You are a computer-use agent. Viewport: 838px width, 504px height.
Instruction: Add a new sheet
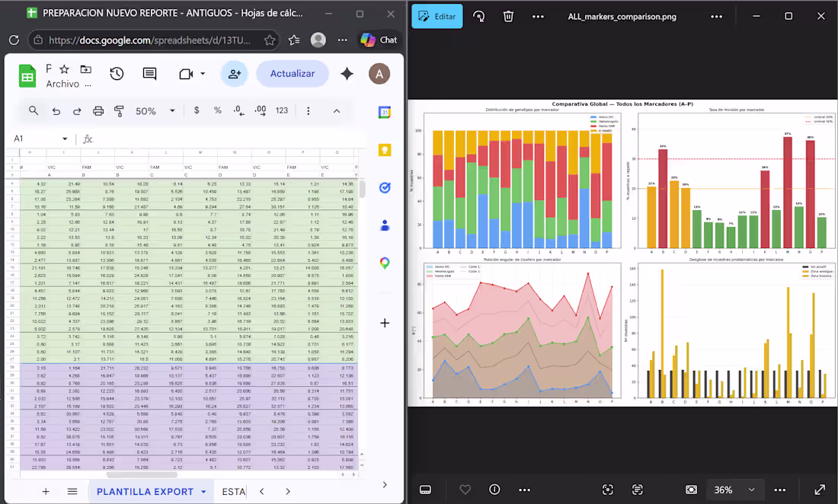tap(46, 492)
